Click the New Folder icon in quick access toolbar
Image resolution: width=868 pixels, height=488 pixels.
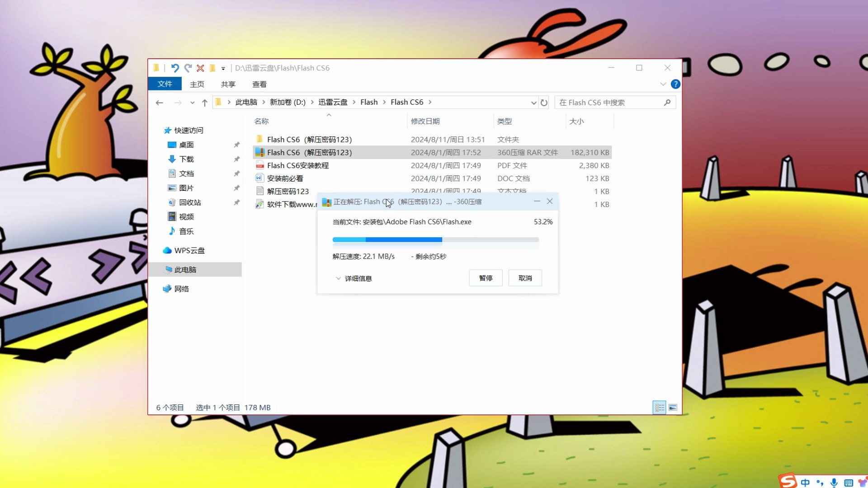(212, 68)
